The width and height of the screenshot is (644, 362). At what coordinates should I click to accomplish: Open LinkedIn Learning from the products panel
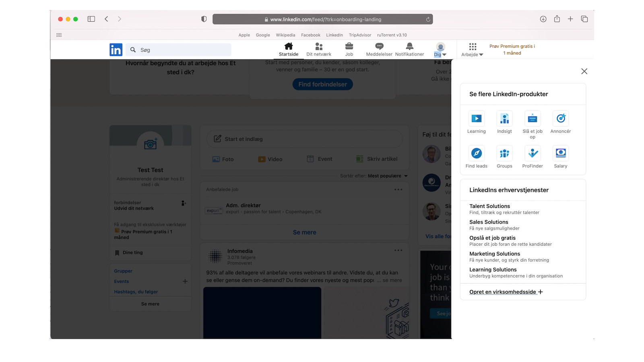click(x=476, y=119)
